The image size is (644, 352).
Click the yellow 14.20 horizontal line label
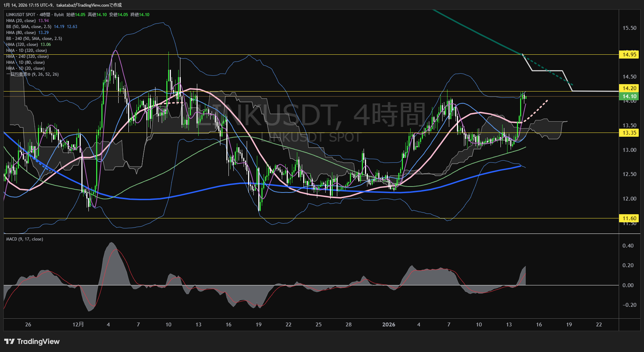pyautogui.click(x=629, y=88)
